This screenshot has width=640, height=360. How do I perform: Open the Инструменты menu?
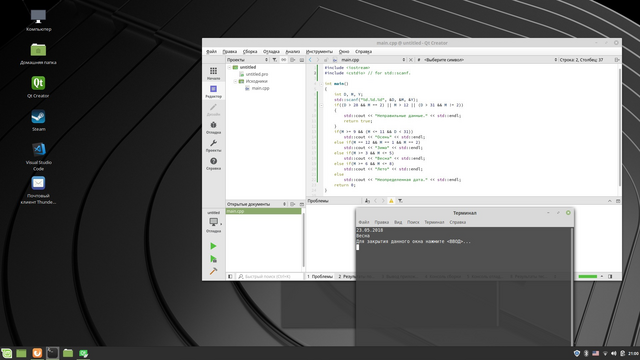pyautogui.click(x=319, y=51)
